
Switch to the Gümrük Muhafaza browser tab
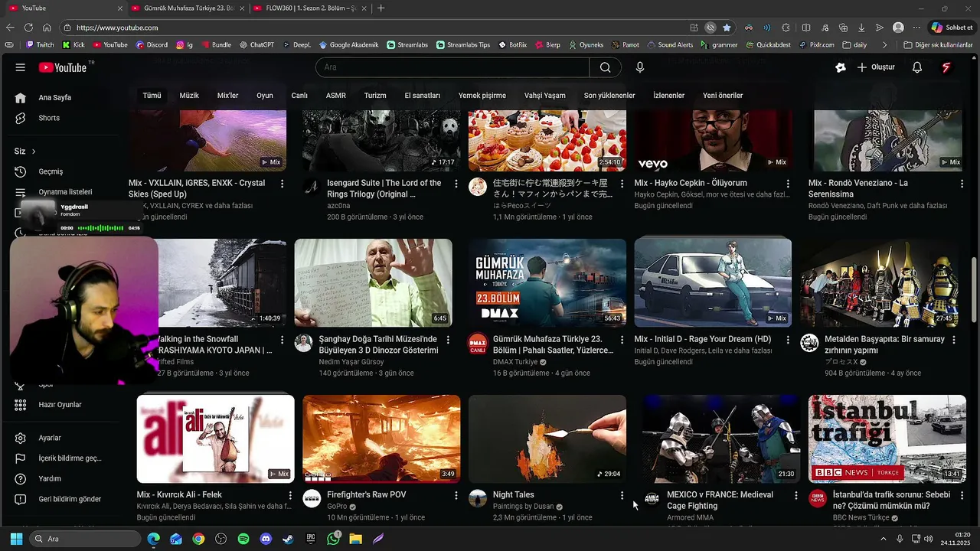[187, 8]
